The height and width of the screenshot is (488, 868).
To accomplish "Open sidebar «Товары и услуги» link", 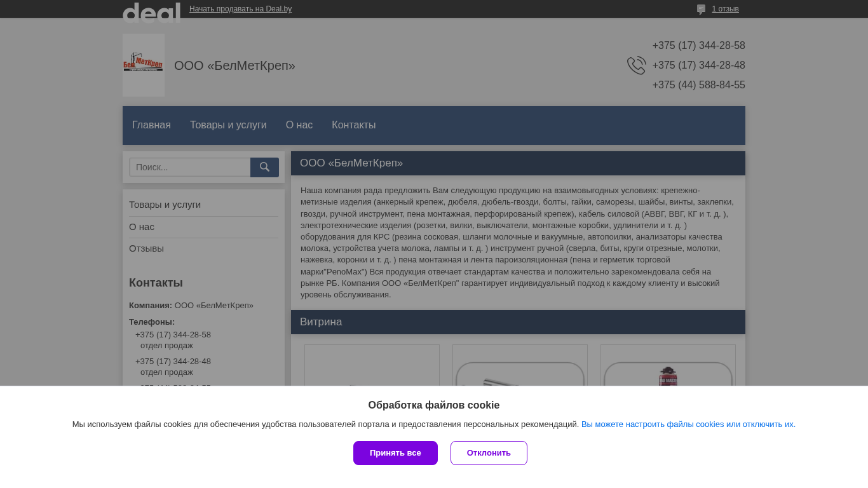I will click(165, 205).
